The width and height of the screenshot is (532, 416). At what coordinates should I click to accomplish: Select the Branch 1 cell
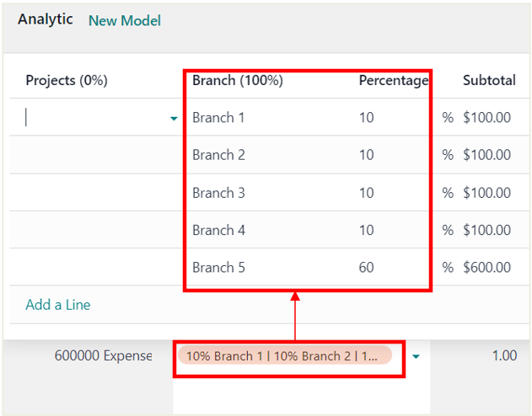(x=218, y=118)
